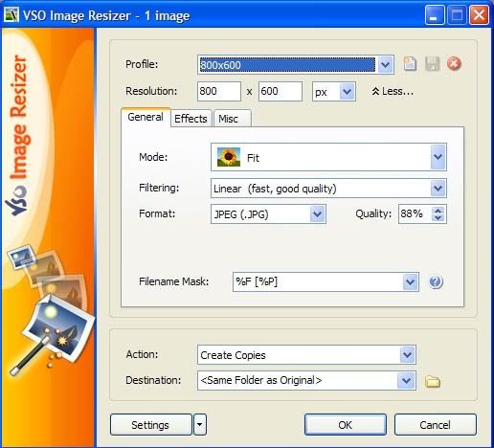The height and width of the screenshot is (448, 494).
Task: Open the Action Create Copies dropdown
Action: [x=407, y=355]
